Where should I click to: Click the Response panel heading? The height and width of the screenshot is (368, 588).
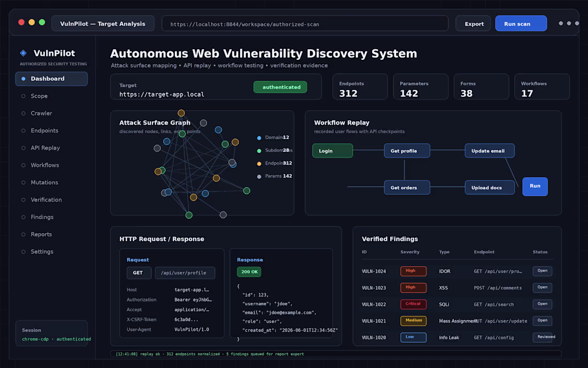(x=250, y=259)
